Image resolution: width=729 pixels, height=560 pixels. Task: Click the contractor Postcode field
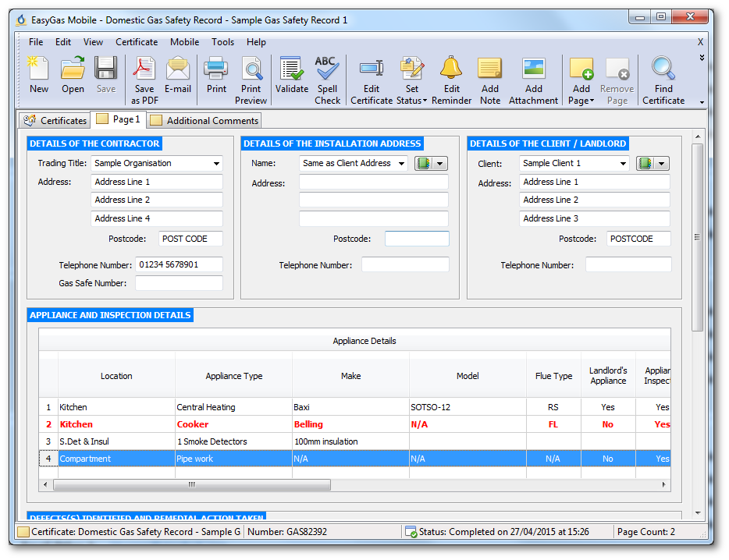190,239
